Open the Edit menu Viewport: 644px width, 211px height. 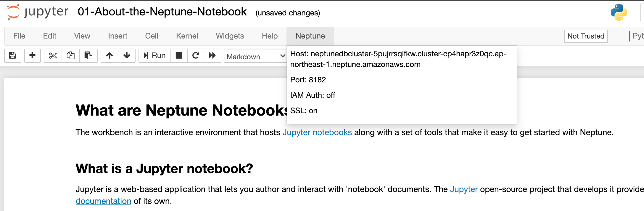(50, 36)
